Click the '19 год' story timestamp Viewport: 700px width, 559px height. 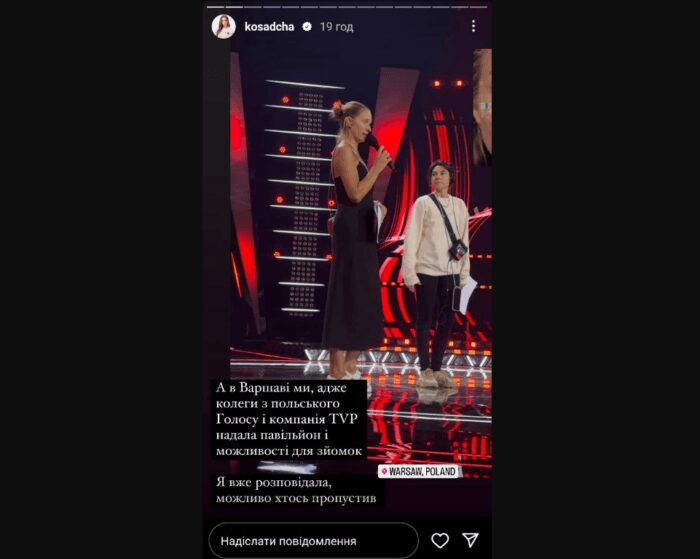click(337, 27)
